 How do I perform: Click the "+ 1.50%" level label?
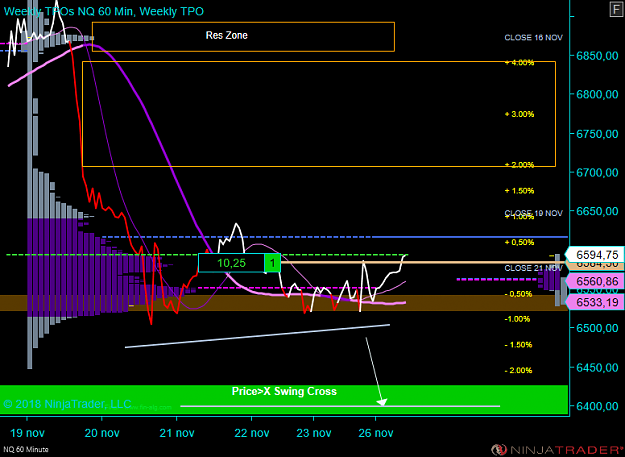[519, 191]
